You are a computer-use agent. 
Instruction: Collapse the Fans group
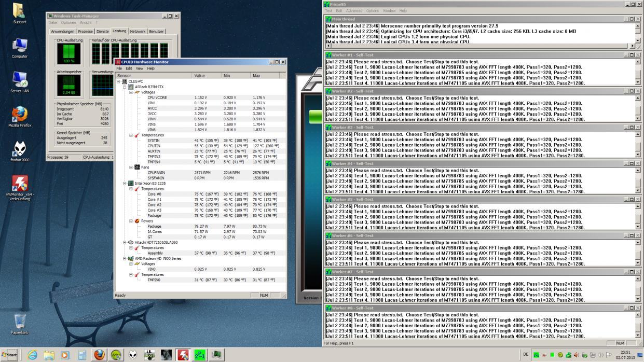click(131, 167)
